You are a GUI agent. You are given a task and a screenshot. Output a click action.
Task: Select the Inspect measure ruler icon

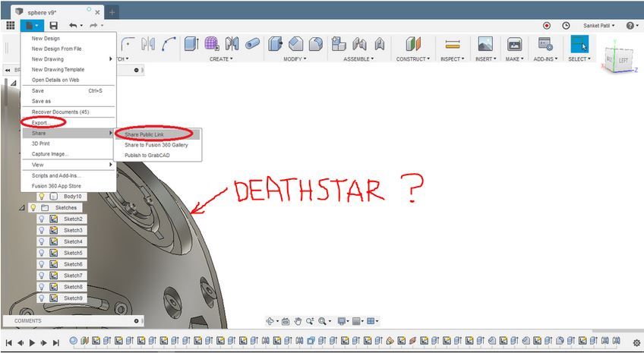pyautogui.click(x=453, y=44)
